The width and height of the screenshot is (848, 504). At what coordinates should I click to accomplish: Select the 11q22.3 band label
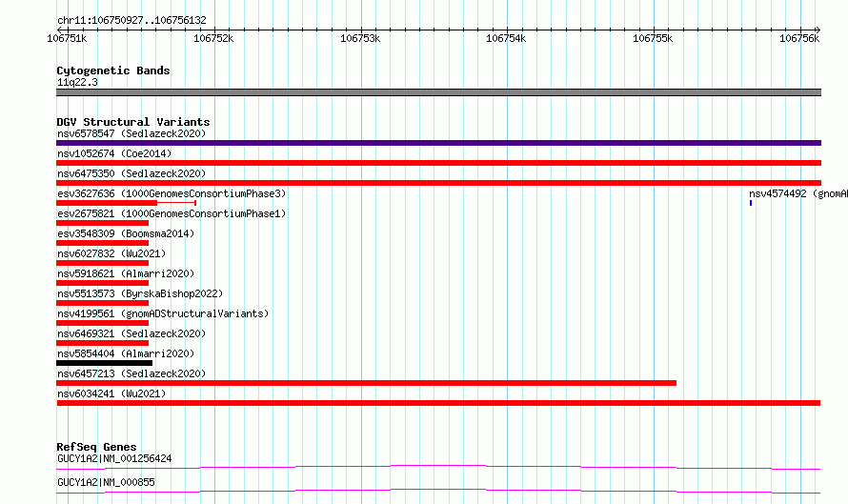77,82
